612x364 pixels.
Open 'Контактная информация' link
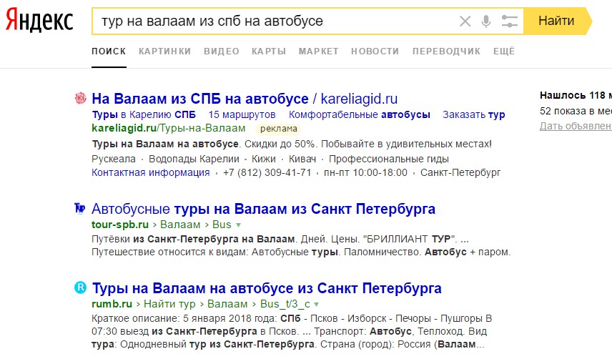[x=151, y=172]
